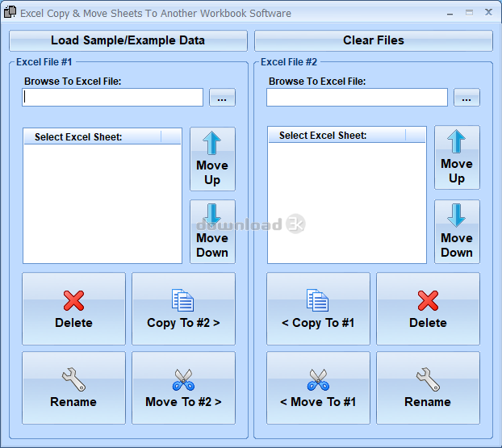Move selected sheet to file #1
The height and width of the screenshot is (448, 502).
pos(318,387)
